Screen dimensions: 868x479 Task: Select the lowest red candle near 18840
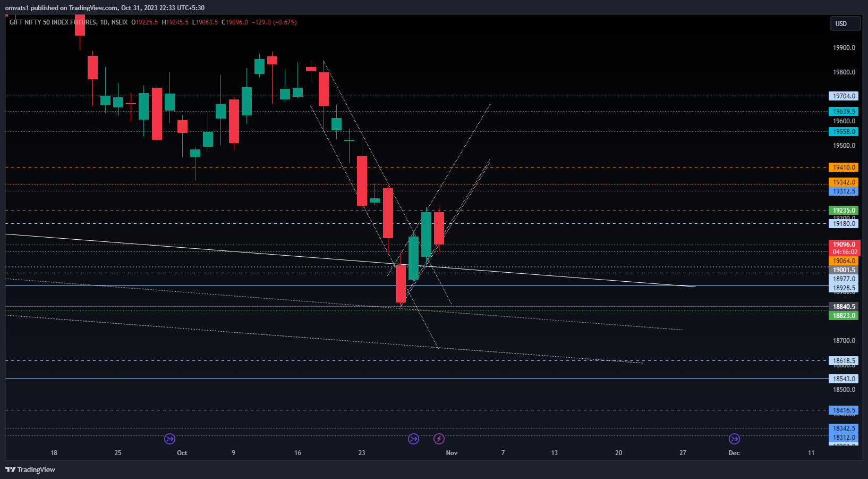click(x=401, y=284)
